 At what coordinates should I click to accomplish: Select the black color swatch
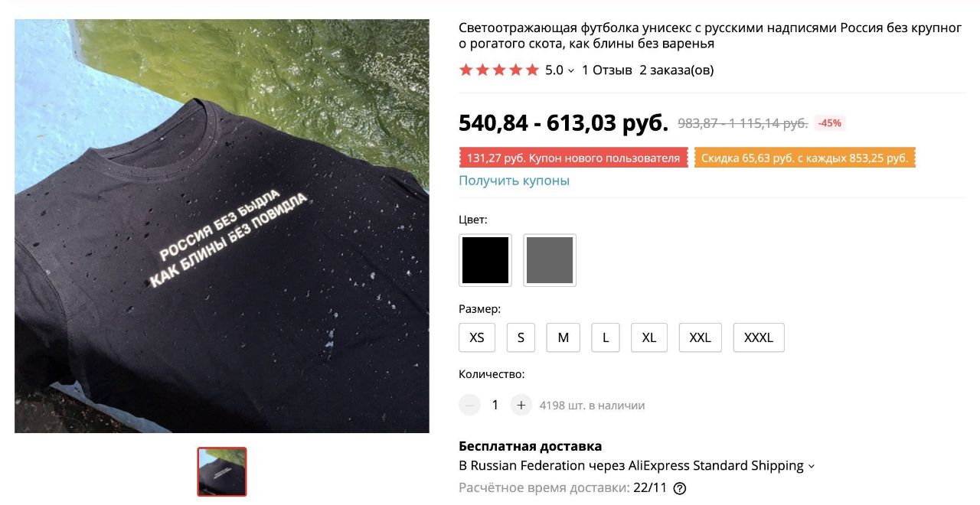coord(485,260)
